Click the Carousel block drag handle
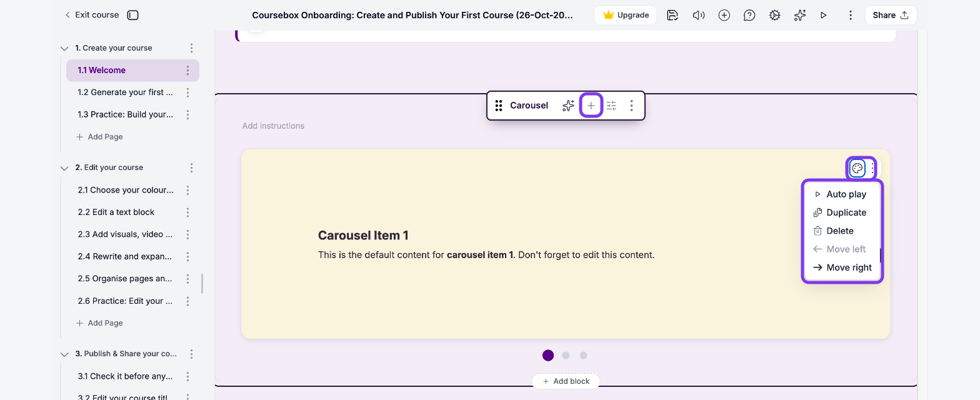The image size is (980, 400). coord(499,106)
